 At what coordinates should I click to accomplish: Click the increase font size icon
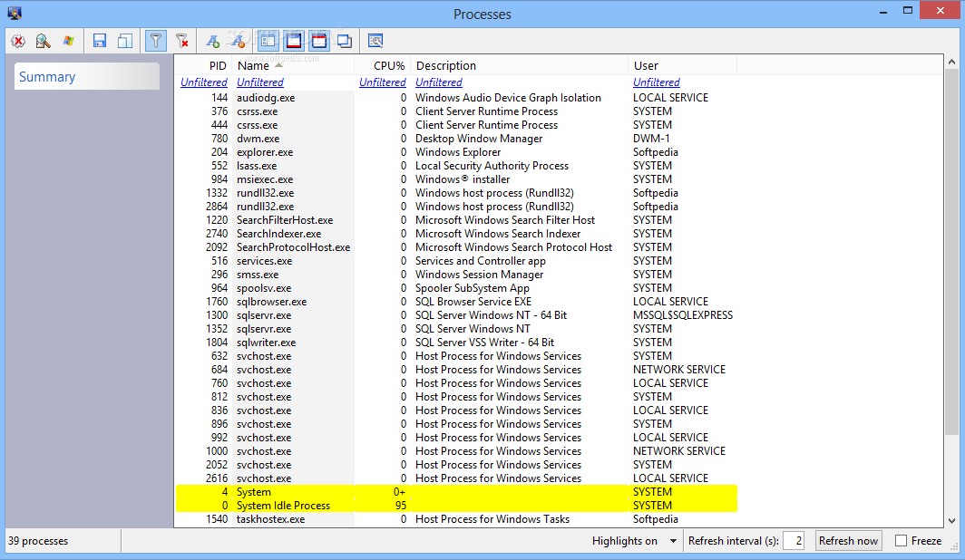point(213,41)
